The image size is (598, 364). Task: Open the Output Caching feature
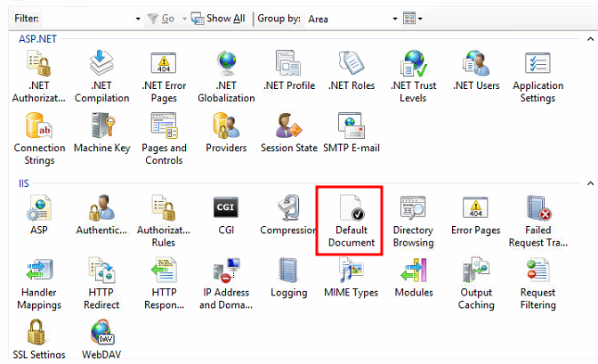[x=476, y=284]
